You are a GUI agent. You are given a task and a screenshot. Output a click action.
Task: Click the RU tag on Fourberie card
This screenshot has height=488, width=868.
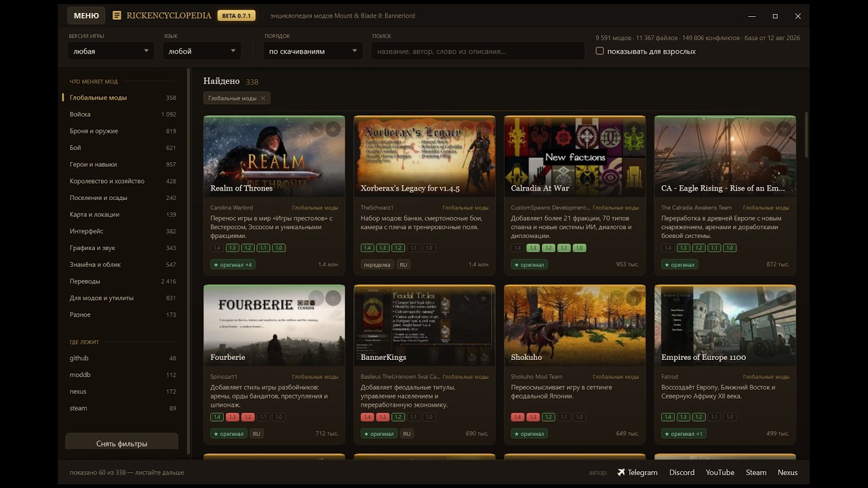[x=256, y=434]
